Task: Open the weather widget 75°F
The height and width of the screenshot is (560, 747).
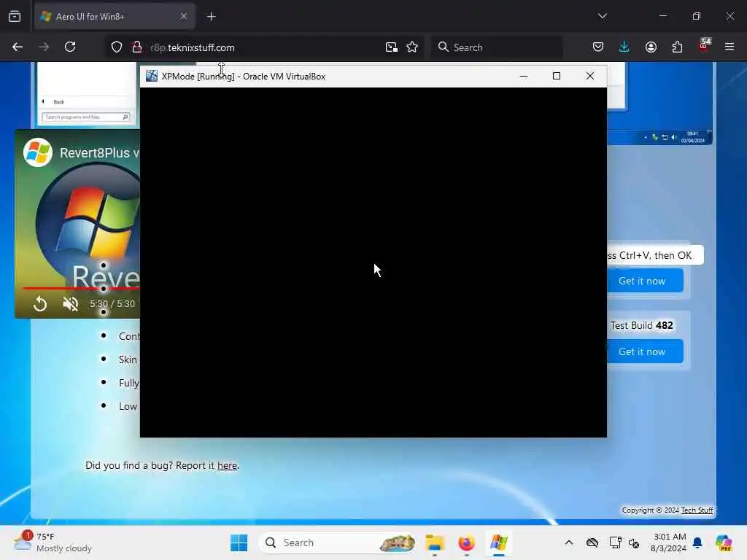Action: pyautogui.click(x=53, y=542)
